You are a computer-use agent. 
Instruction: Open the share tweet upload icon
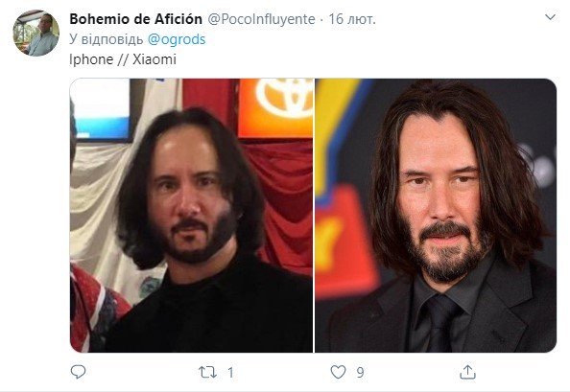tap(467, 372)
